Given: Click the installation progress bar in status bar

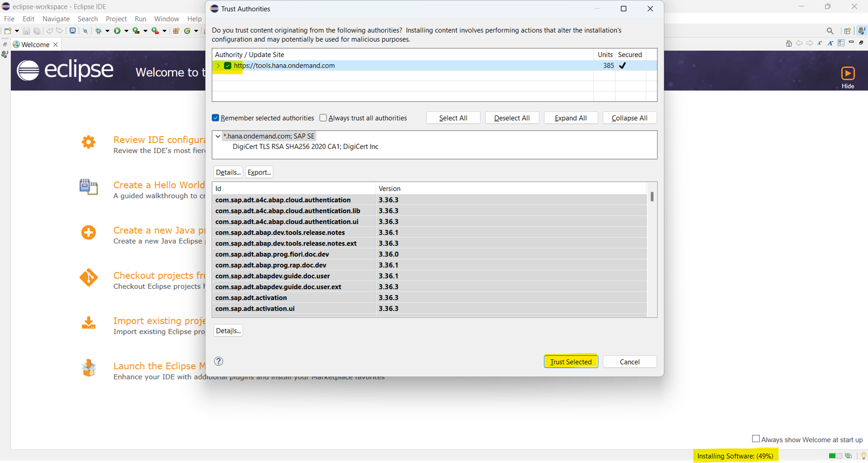Looking at the screenshot, I should tap(835, 456).
